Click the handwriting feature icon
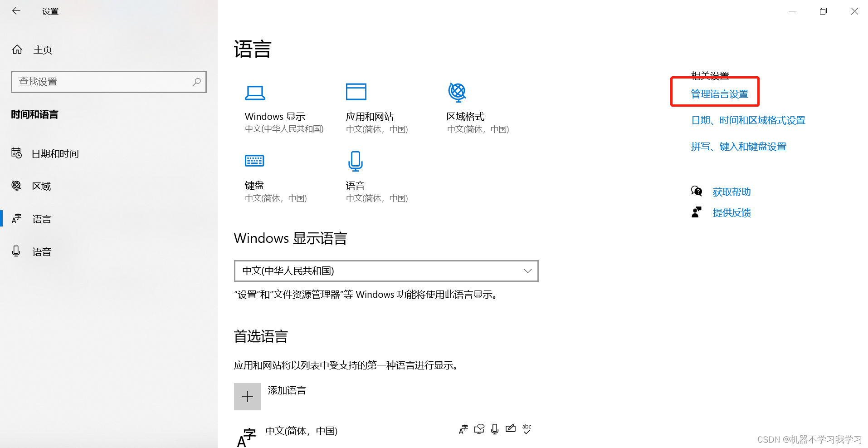The image size is (868, 448). pyautogui.click(x=511, y=428)
